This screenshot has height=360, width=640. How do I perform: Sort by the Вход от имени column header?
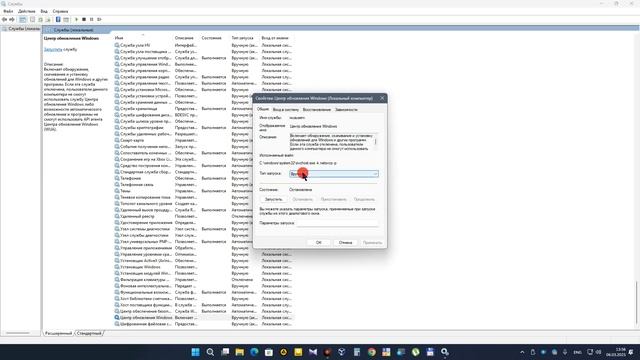point(276,38)
